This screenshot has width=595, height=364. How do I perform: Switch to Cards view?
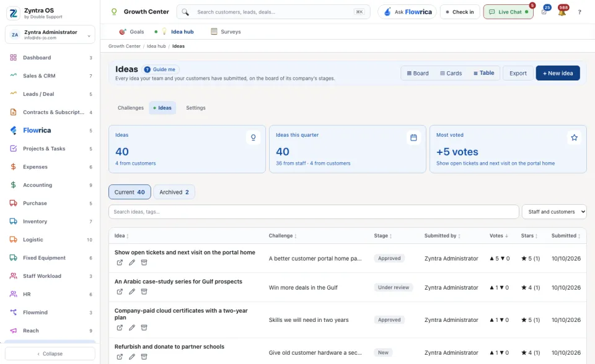[x=451, y=73]
